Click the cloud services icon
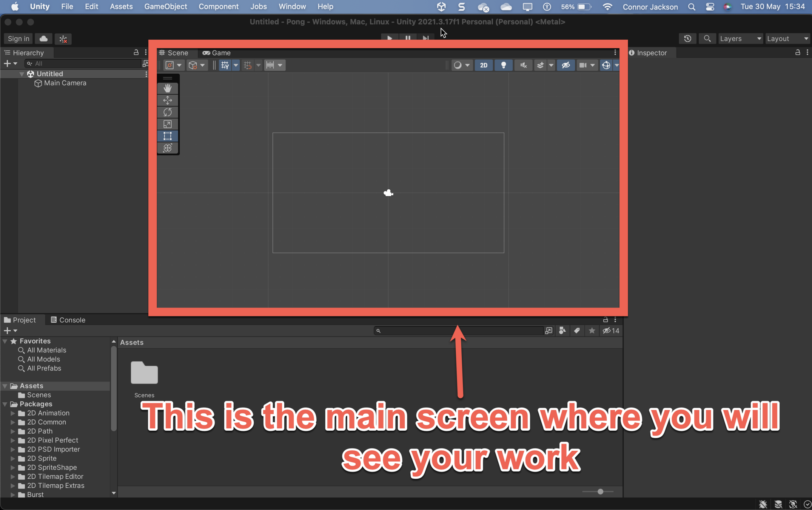812x510 pixels. point(44,39)
